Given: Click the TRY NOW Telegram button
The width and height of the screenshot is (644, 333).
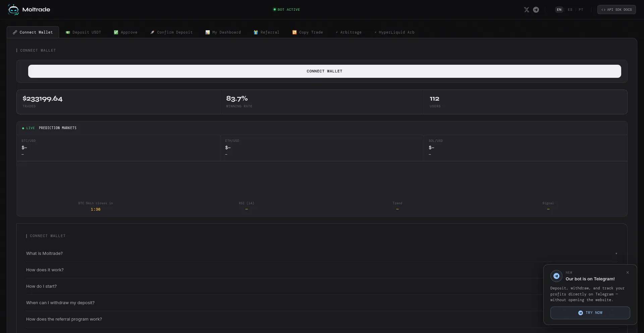Looking at the screenshot, I should pos(590,313).
